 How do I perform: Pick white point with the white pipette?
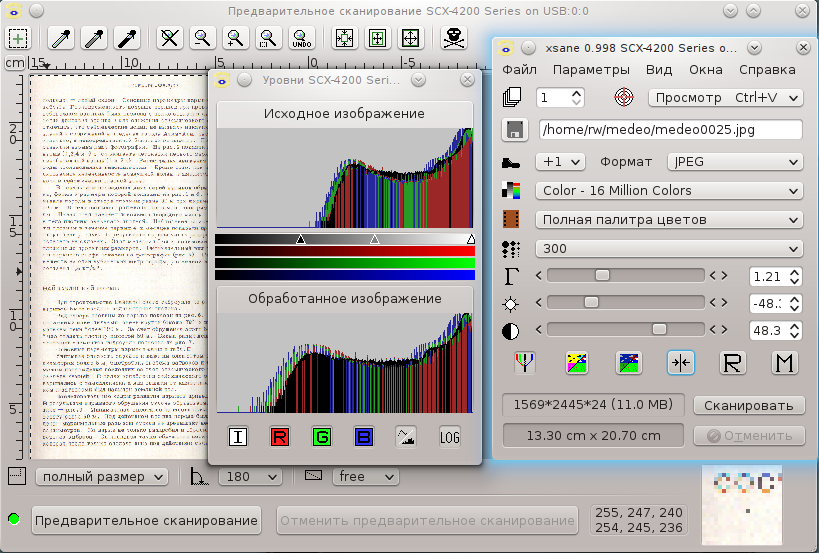[x=61, y=38]
